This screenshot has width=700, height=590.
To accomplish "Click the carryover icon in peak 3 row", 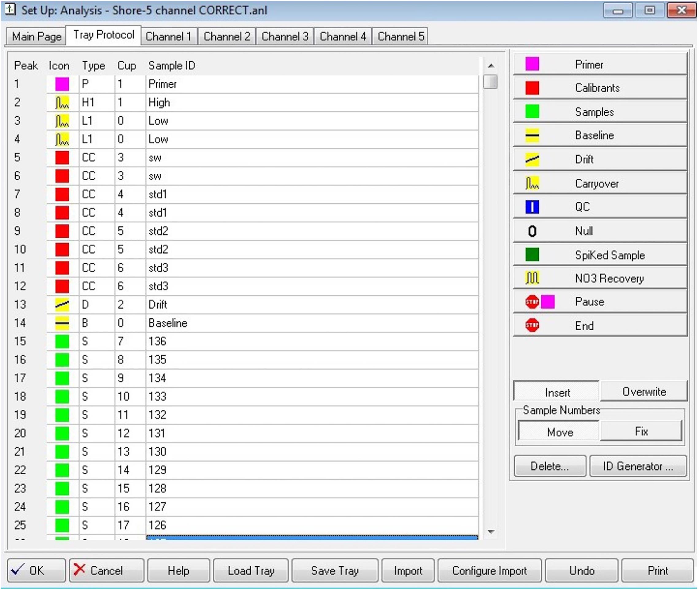I will click(62, 121).
